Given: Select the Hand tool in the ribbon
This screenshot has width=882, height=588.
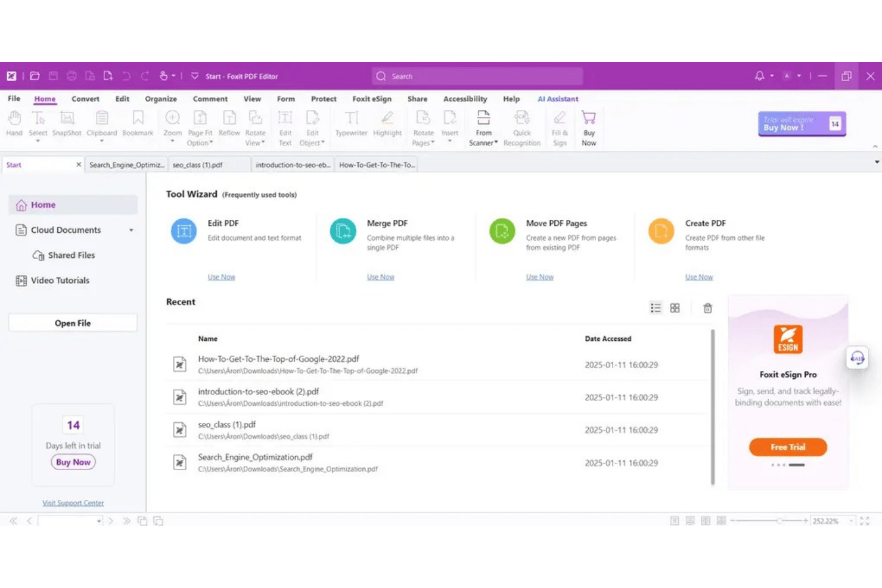Looking at the screenshot, I should 14,118.
